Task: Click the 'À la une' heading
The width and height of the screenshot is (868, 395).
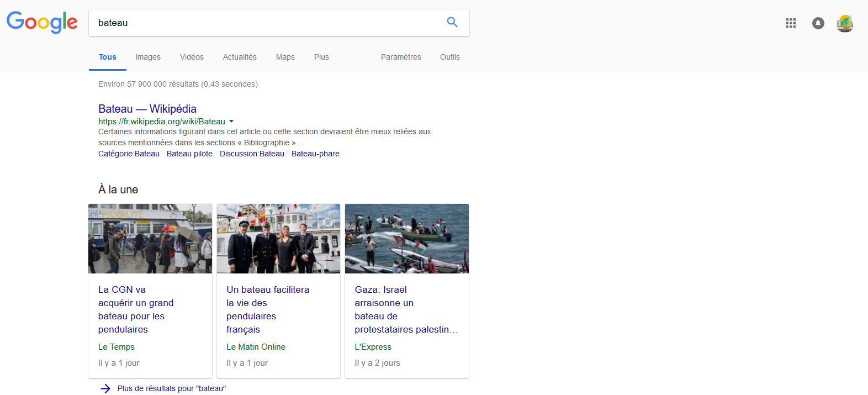Action: [x=118, y=189]
